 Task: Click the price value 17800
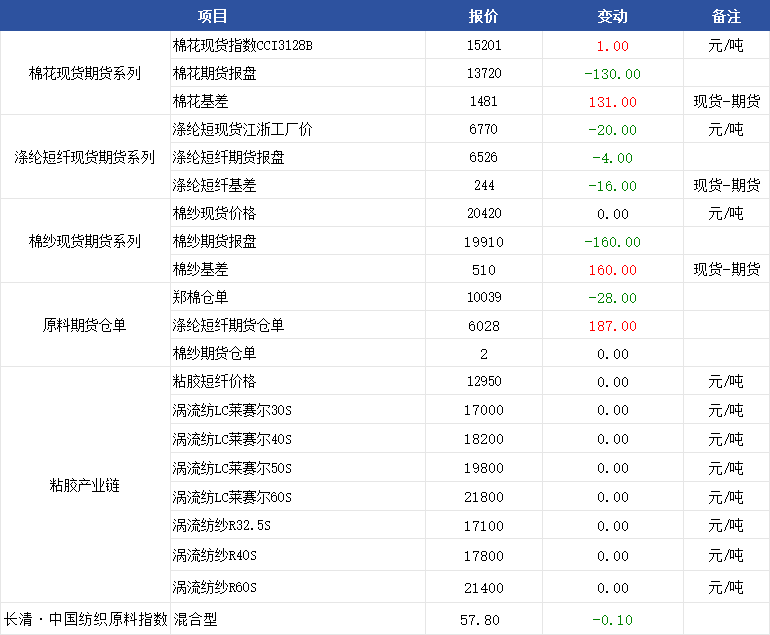(x=484, y=556)
